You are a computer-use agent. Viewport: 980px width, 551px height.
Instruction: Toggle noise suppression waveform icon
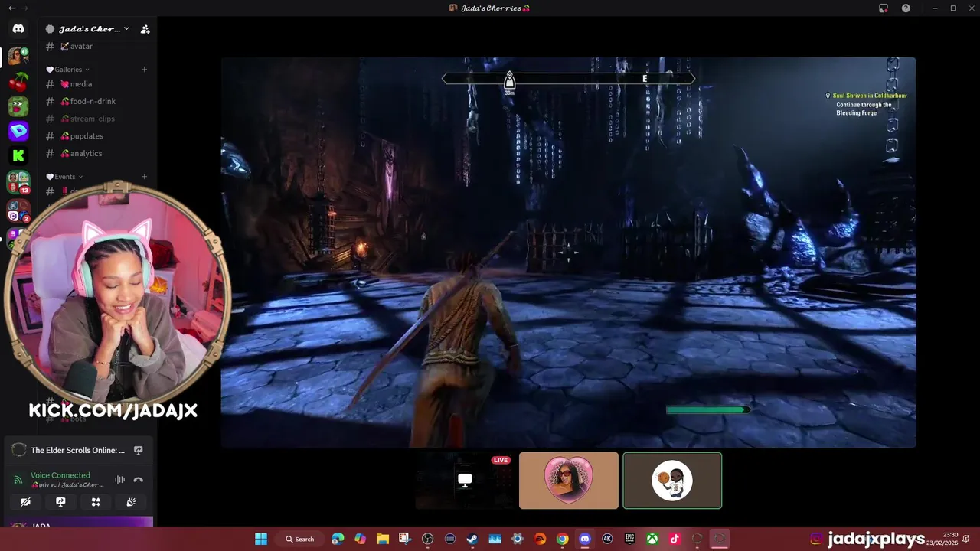(x=120, y=480)
